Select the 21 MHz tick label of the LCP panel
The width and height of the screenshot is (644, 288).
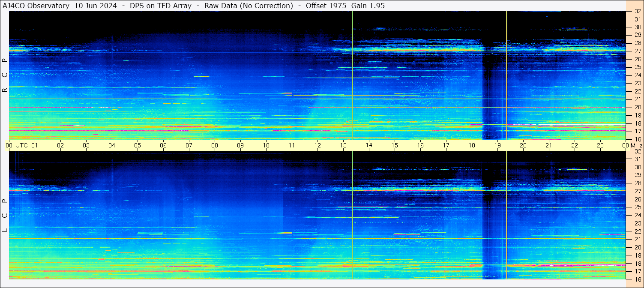[638, 239]
